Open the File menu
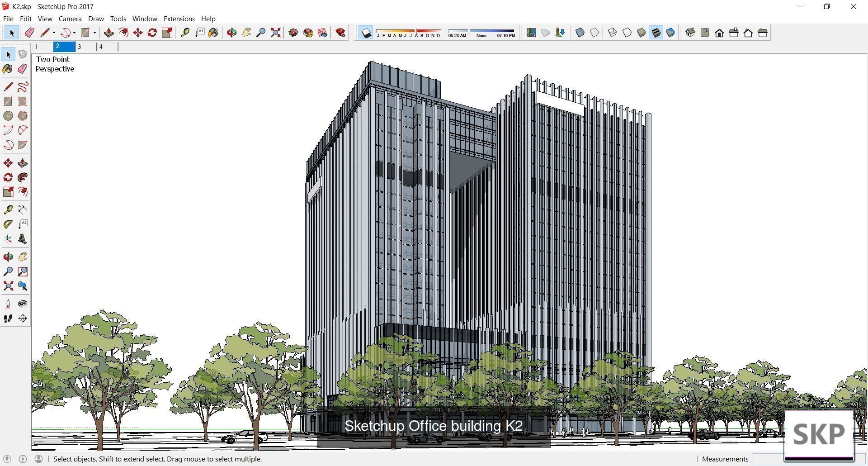The height and width of the screenshot is (466, 868). click(8, 19)
